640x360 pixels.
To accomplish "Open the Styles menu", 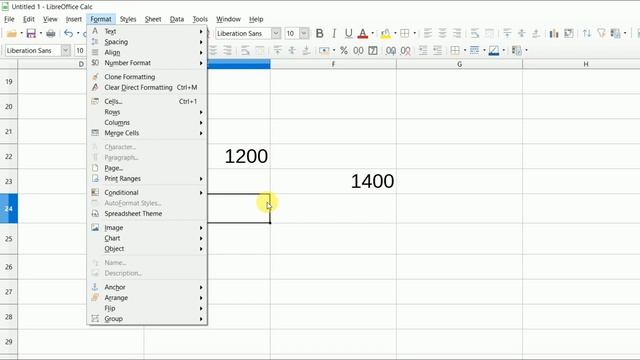I will (128, 19).
